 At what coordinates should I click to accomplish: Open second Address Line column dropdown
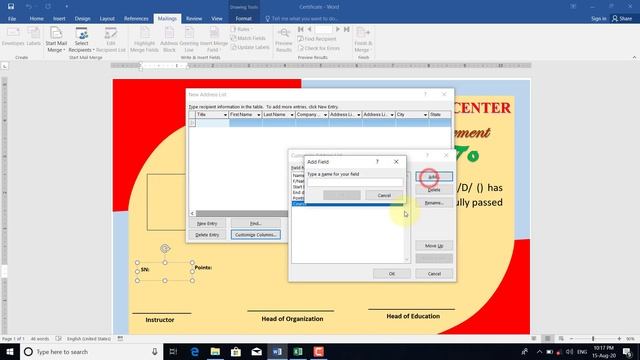[392, 115]
